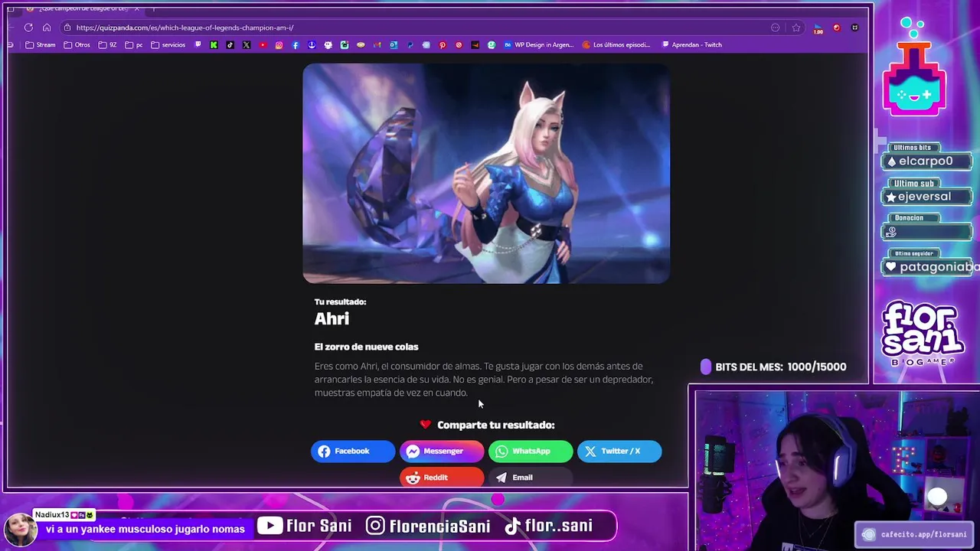Open the X bookmark icon
Viewport: 980px width, 551px height.
247,44
